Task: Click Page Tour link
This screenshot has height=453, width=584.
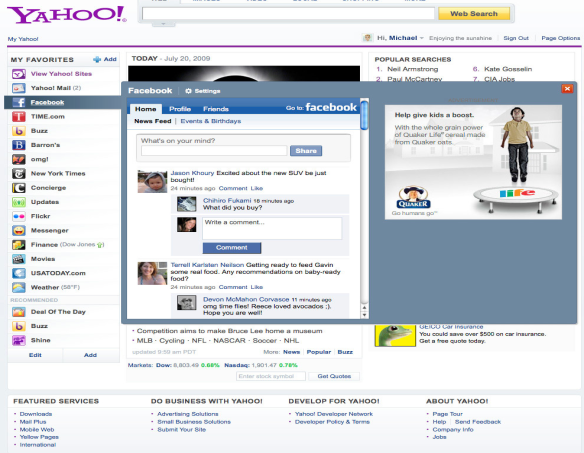Action: tap(447, 414)
